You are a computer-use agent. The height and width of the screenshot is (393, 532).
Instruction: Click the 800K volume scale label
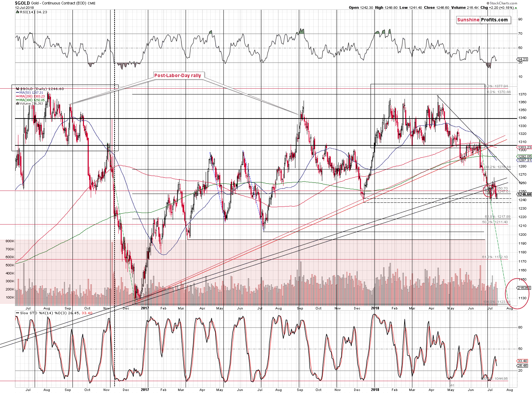click(10, 241)
